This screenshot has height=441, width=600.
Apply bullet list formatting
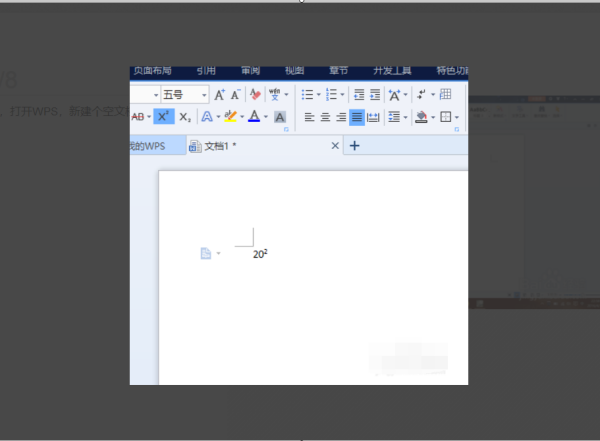tap(307, 94)
